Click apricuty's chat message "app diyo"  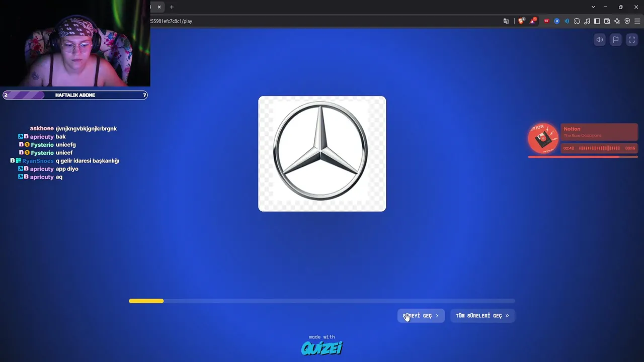[x=67, y=169]
